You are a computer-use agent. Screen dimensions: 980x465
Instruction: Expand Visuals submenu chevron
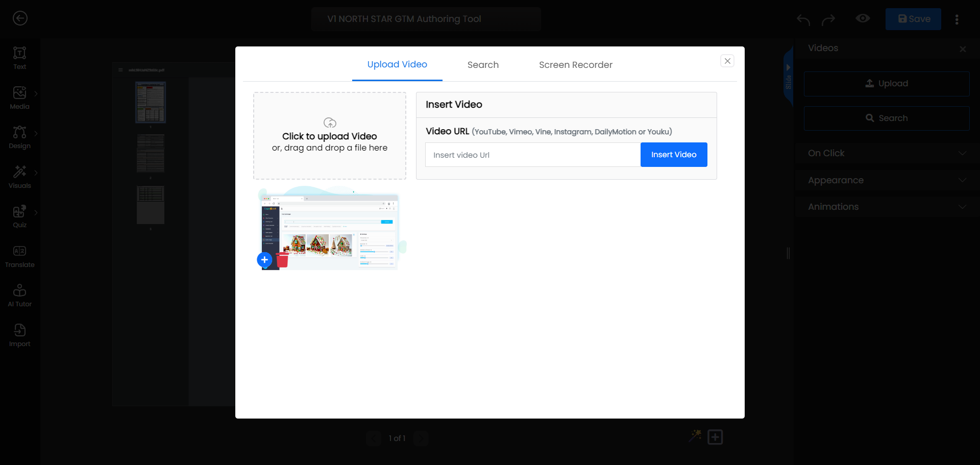pos(36,173)
